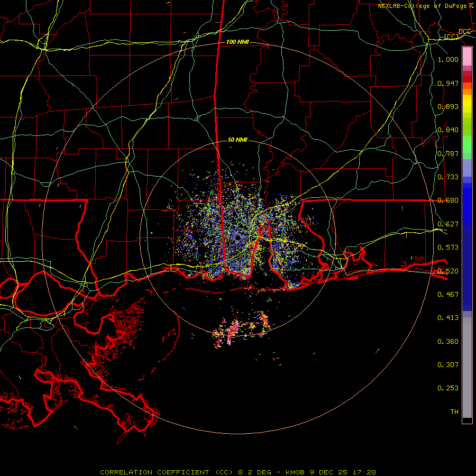Click the 0.680 scale label
The image size is (476, 476).
[x=448, y=200]
